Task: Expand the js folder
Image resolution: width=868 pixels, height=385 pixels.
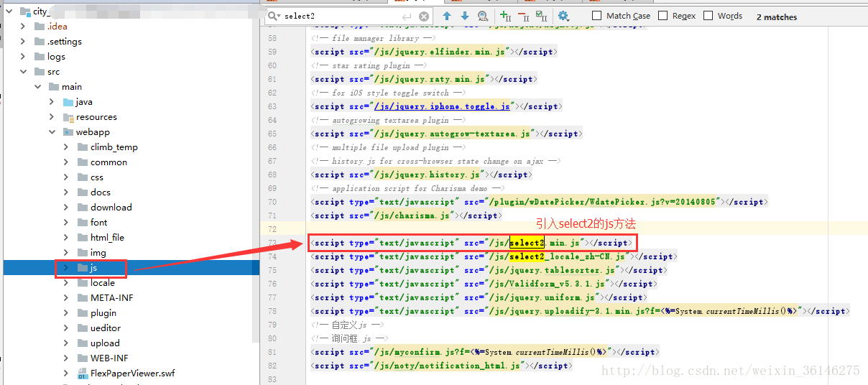Action: tap(66, 268)
